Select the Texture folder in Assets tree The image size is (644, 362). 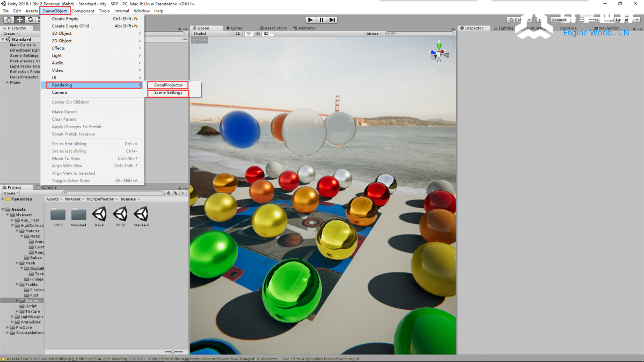(33, 311)
